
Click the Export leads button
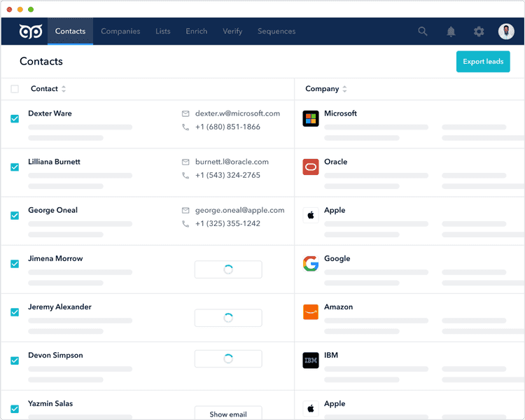click(483, 62)
